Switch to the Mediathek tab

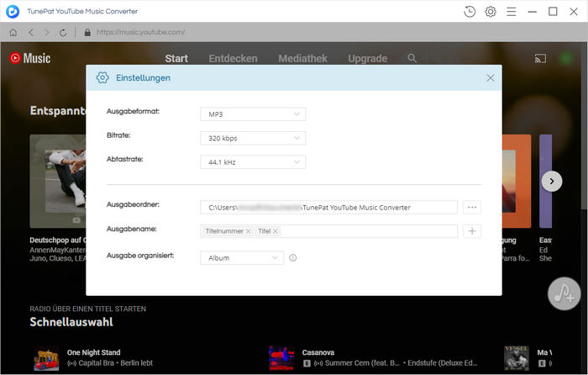tap(302, 59)
